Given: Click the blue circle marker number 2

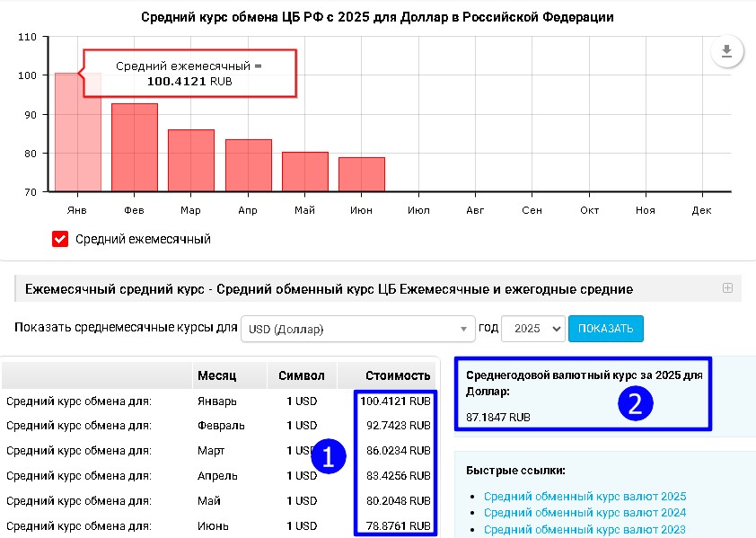Looking at the screenshot, I should click(x=634, y=403).
